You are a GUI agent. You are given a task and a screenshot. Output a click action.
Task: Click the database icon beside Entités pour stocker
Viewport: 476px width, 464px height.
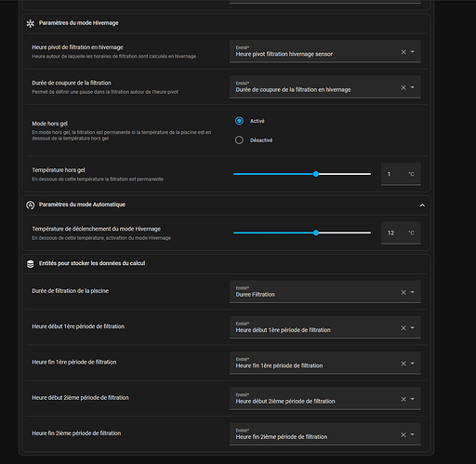pos(30,264)
